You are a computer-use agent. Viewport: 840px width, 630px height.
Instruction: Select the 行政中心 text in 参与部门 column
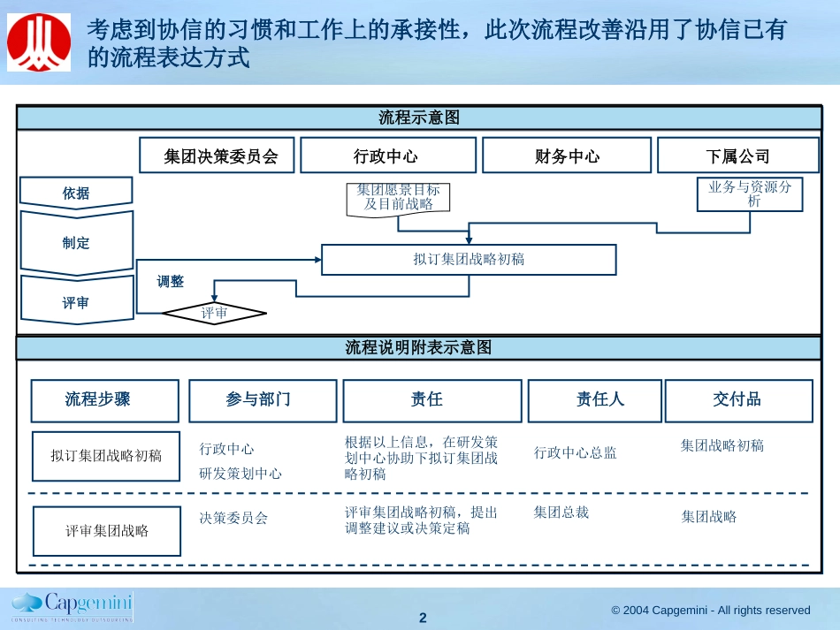[x=226, y=449]
